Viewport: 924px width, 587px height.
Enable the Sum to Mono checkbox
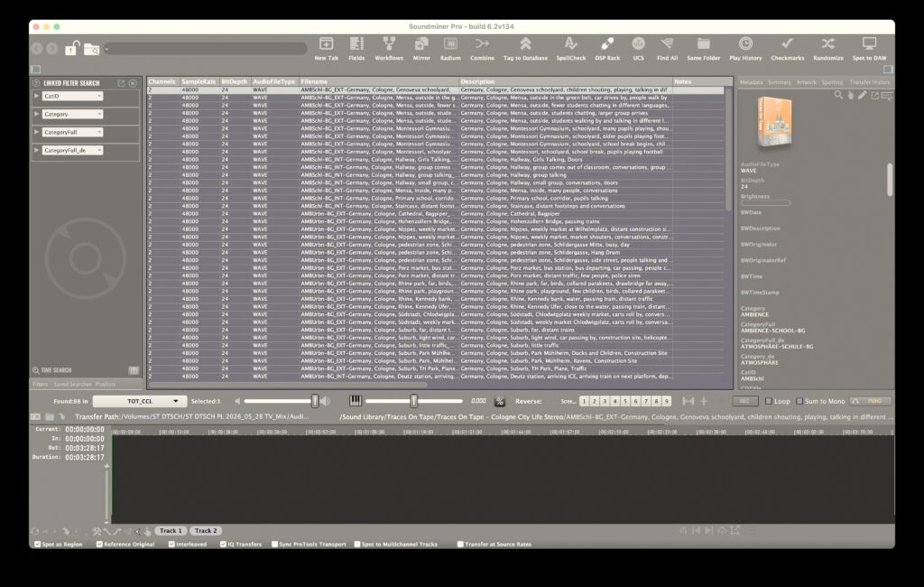pyautogui.click(x=799, y=401)
